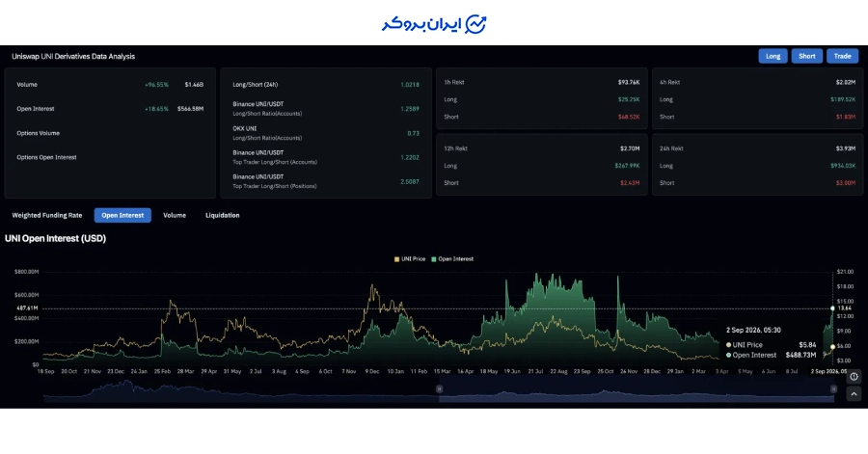Click the 487.61M crosshair label on left axis
This screenshot has width=868, height=454.
(x=28, y=308)
